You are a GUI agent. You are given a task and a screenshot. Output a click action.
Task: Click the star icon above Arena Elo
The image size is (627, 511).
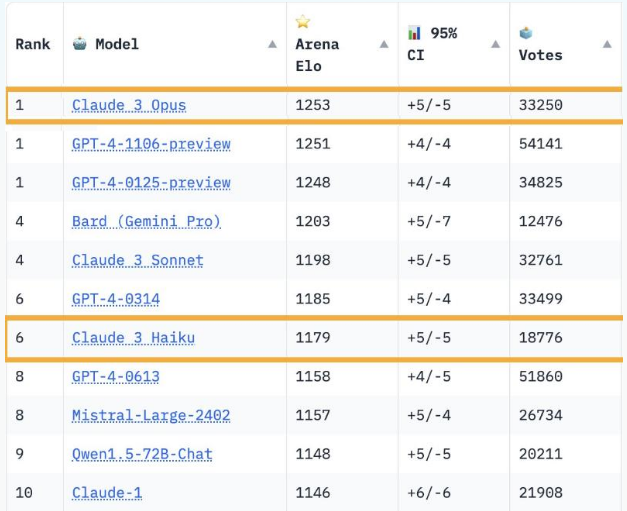pyautogui.click(x=303, y=21)
